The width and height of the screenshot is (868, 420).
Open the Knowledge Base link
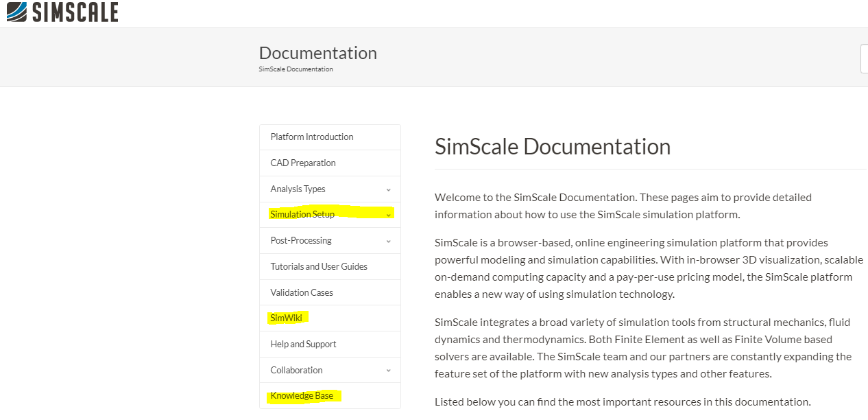302,396
